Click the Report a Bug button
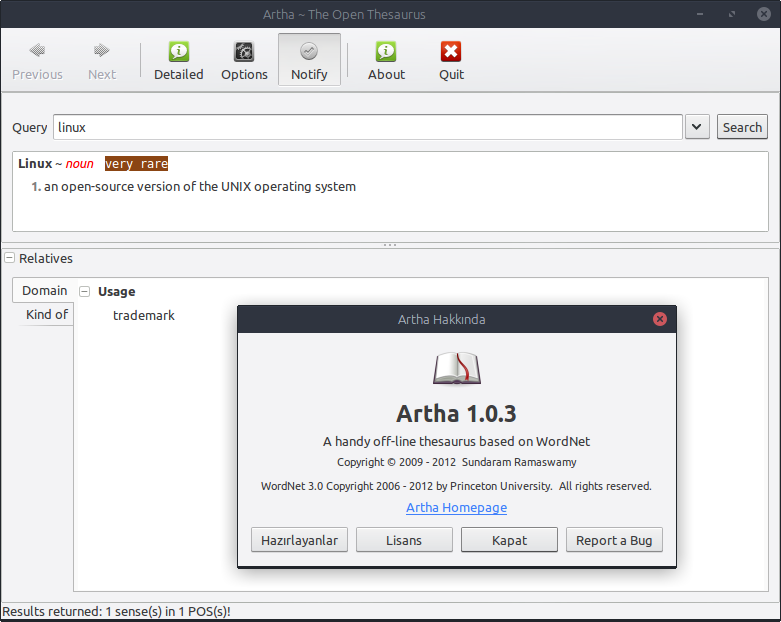 pos(614,540)
